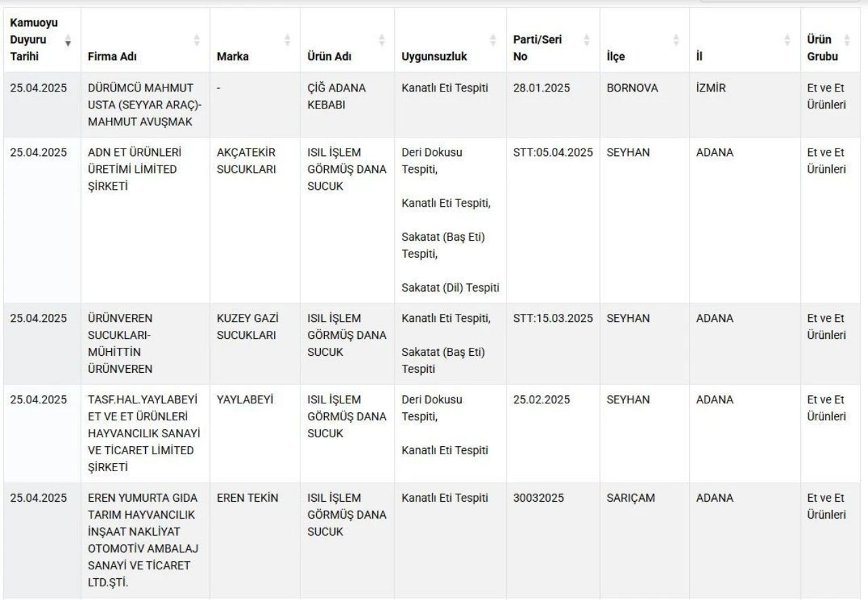The width and height of the screenshot is (868, 600).
Task: Select KUZEY GAZİ SUCUKLARI brand entry
Action: point(248,327)
